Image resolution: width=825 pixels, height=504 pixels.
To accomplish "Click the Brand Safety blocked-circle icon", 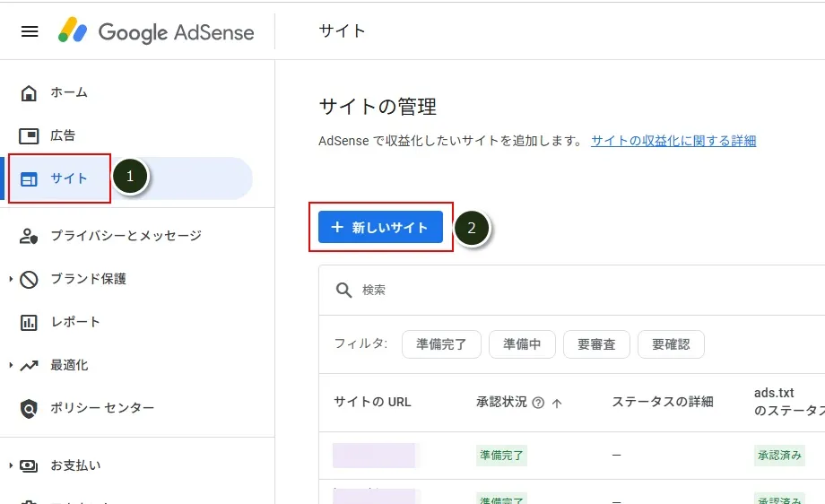I will click(x=30, y=279).
